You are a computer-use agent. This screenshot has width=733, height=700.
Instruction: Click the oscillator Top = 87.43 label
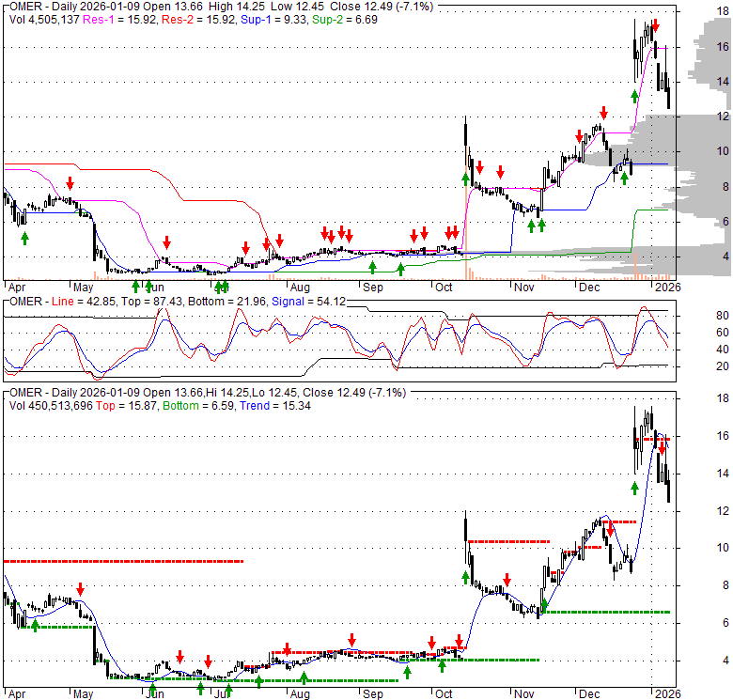click(x=151, y=302)
